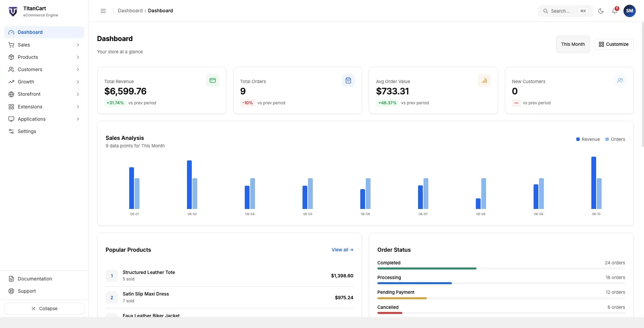Click the page vertical scrollbar
This screenshot has height=328, width=644.
(x=643, y=84)
